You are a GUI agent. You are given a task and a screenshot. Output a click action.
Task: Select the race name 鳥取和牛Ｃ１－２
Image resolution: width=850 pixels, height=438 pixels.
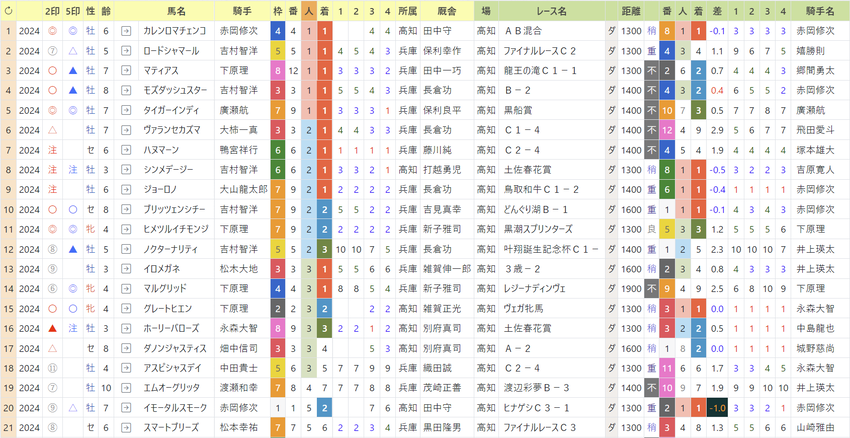point(541,190)
